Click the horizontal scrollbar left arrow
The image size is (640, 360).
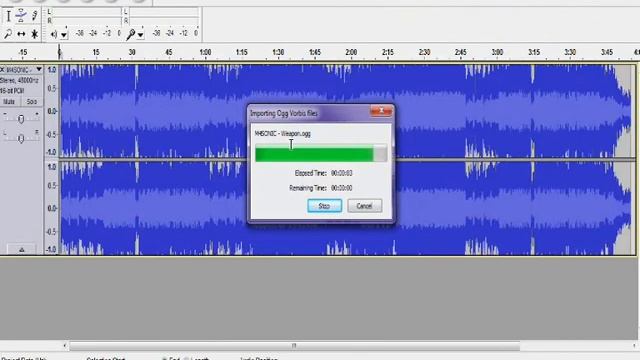64,346
